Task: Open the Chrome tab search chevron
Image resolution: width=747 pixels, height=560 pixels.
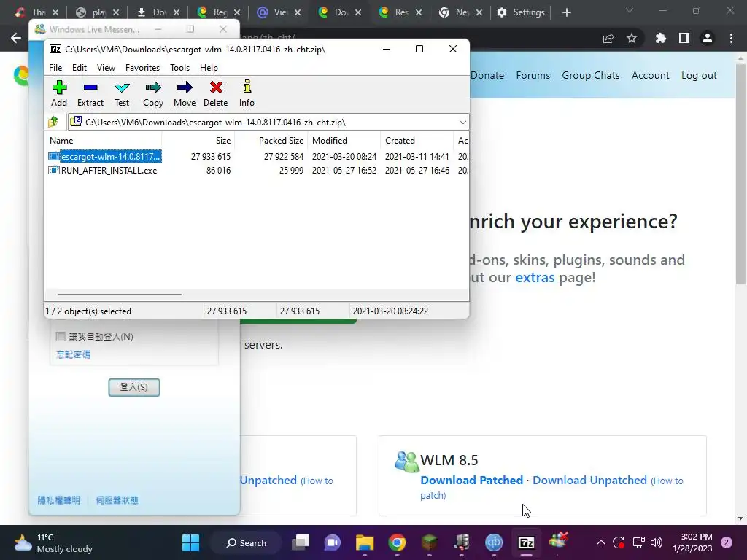Action: pyautogui.click(x=630, y=10)
